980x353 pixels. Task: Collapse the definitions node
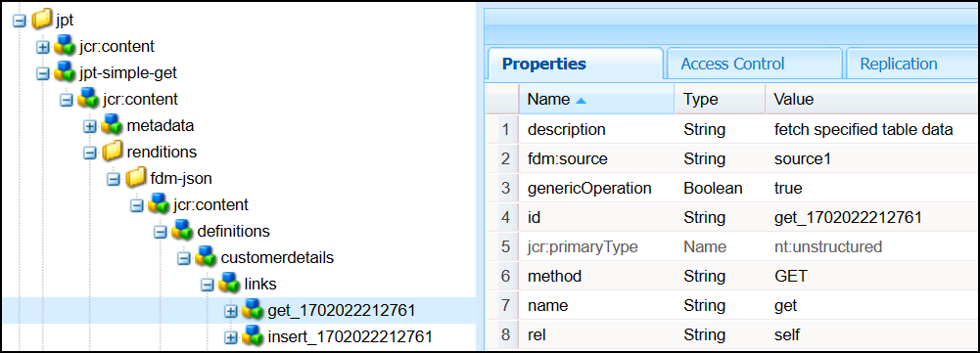click(160, 232)
